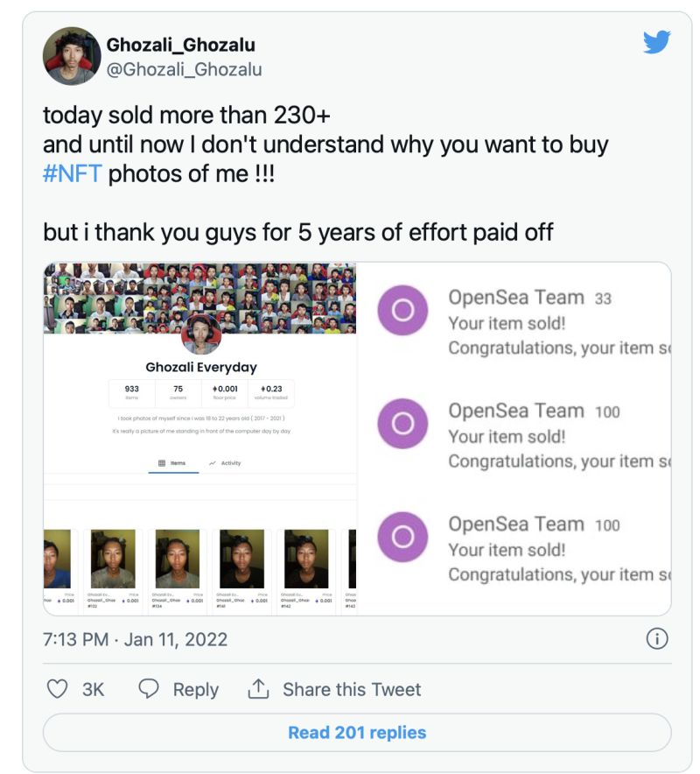Click the 3K likes count
The image size is (700, 774).
coord(94,689)
